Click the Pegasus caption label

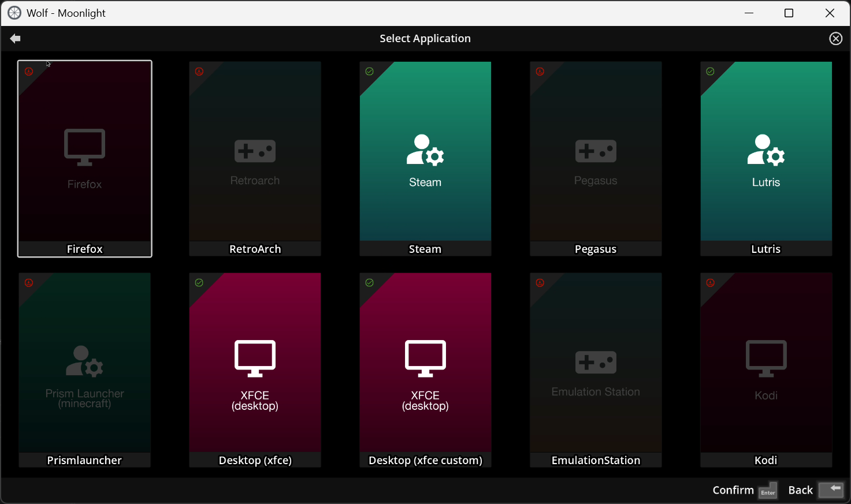click(x=596, y=249)
